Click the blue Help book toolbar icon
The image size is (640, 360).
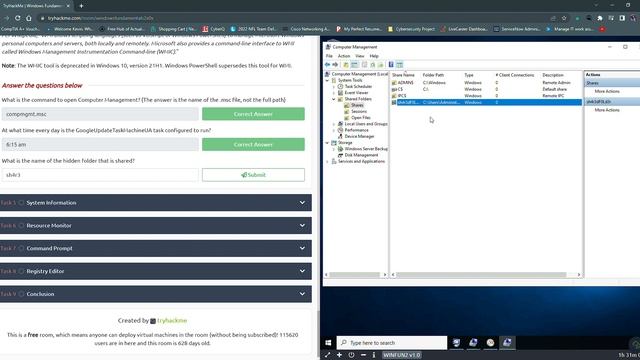coord(391,64)
